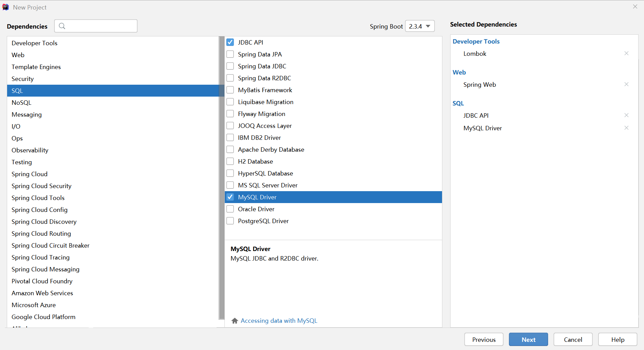The image size is (644, 350).
Task: Enable MS SQL Server Driver
Action: tap(230, 185)
